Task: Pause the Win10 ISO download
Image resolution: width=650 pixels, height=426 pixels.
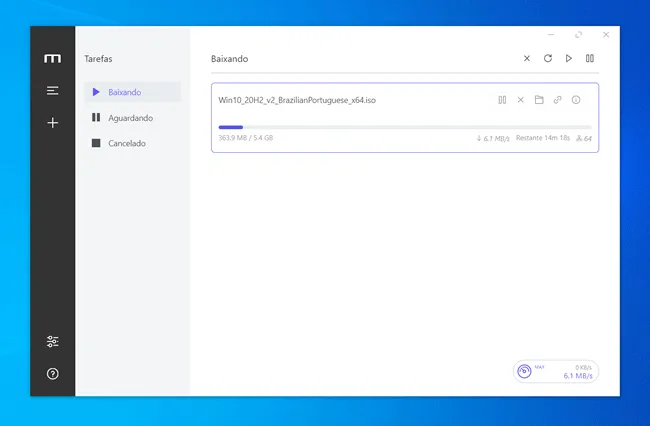Action: (502, 100)
